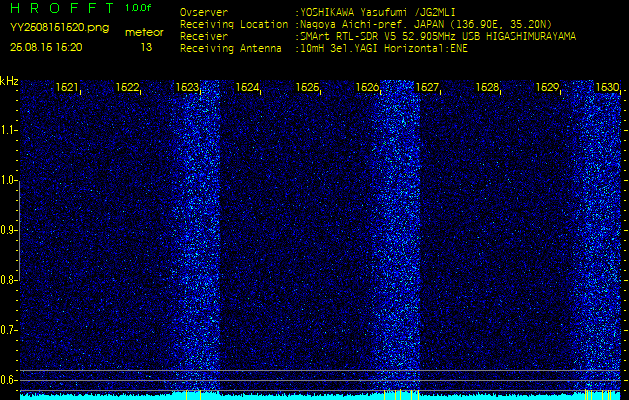Screen dimensions: 629x400
Task: Click the 0.9 kHz axis label
Action: pos(7,230)
